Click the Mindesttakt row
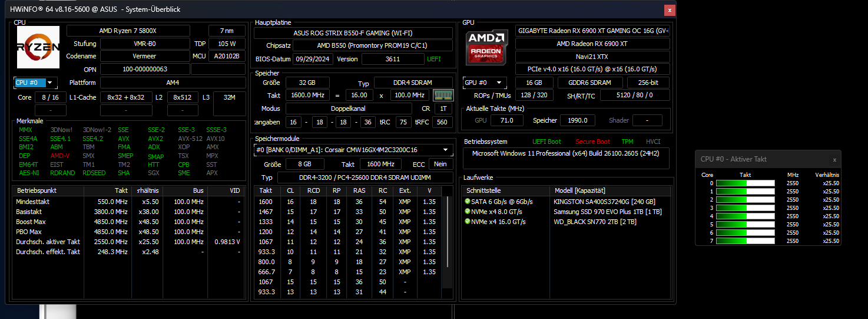 (x=128, y=202)
